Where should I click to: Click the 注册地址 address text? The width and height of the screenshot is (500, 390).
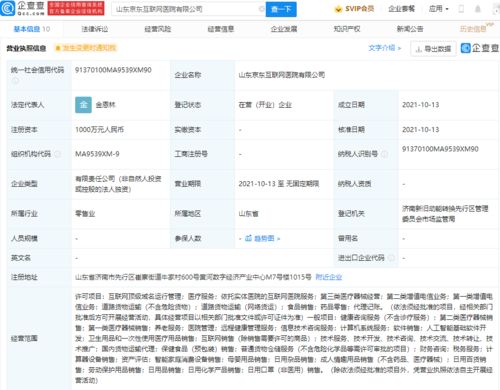click(193, 277)
